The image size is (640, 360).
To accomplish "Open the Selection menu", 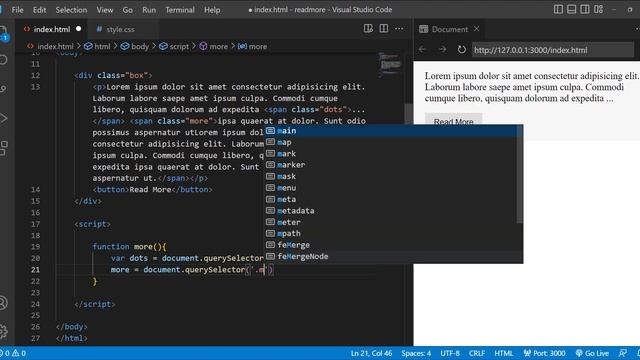I will point(71,10).
